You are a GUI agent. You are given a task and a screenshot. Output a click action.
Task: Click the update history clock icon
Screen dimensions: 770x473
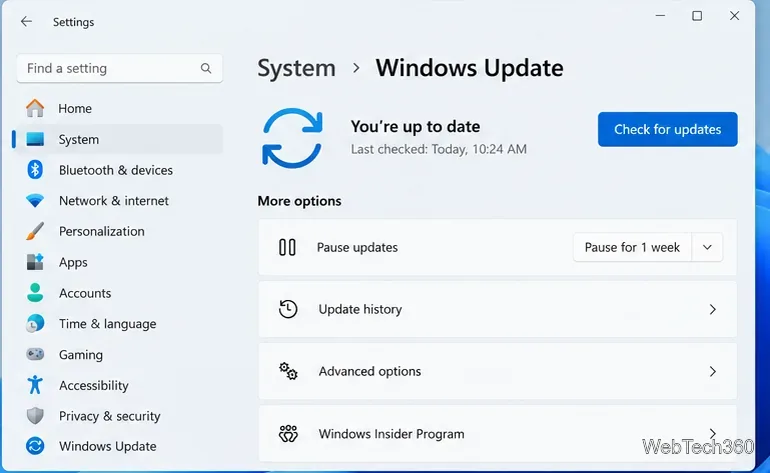point(288,309)
